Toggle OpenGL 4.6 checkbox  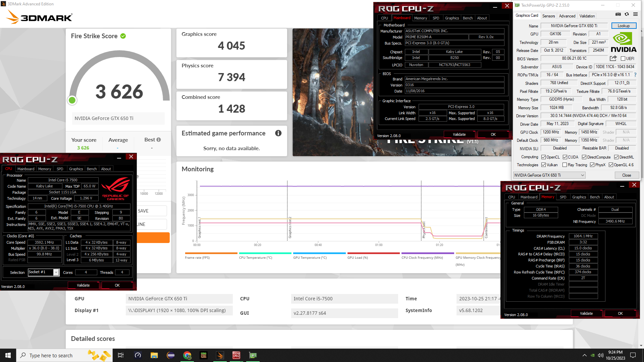coord(611,165)
